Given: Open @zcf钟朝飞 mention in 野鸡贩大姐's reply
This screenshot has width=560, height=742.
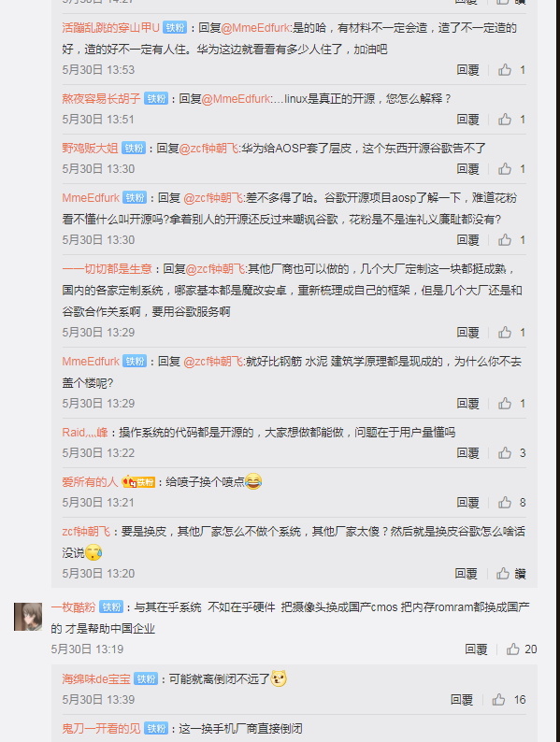Looking at the screenshot, I should pos(209,149).
